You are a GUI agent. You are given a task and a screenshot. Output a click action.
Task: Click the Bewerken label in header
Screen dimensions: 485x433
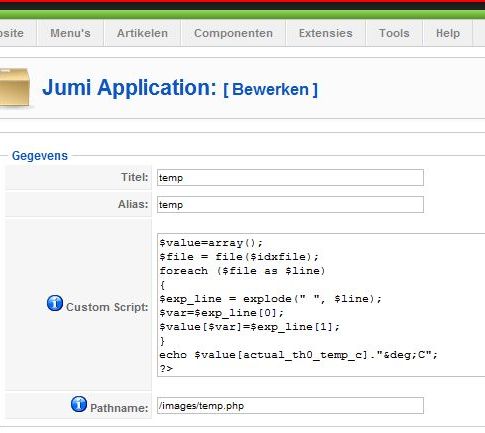270,89
